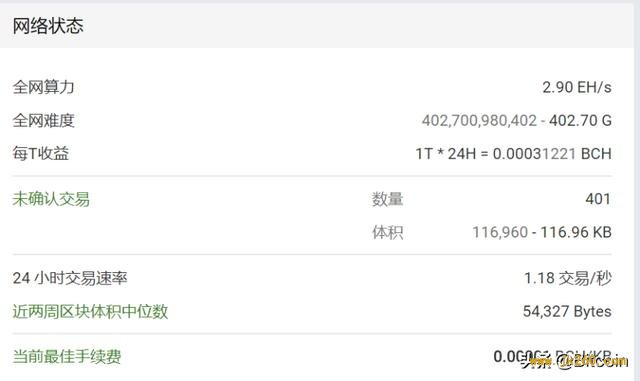Select the difficulty value 402,700,980,402
The width and height of the screenshot is (640, 381).
point(479,120)
